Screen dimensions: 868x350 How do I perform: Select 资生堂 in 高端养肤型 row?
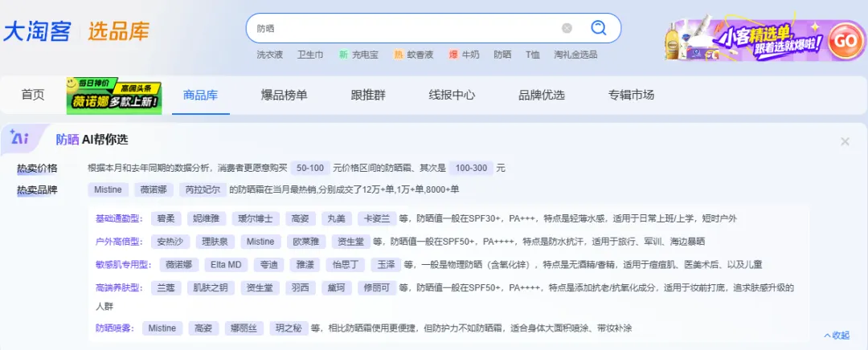point(260,288)
